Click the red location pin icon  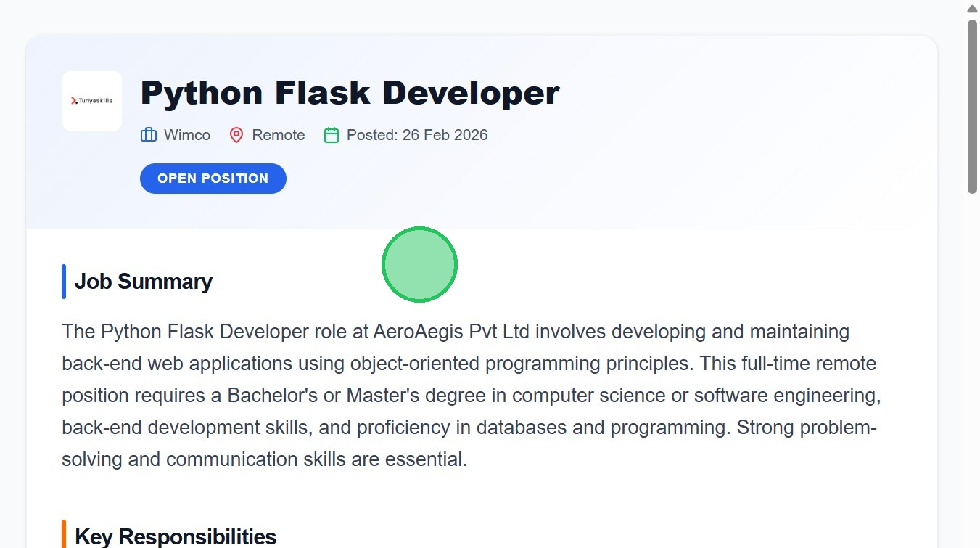[x=236, y=135]
